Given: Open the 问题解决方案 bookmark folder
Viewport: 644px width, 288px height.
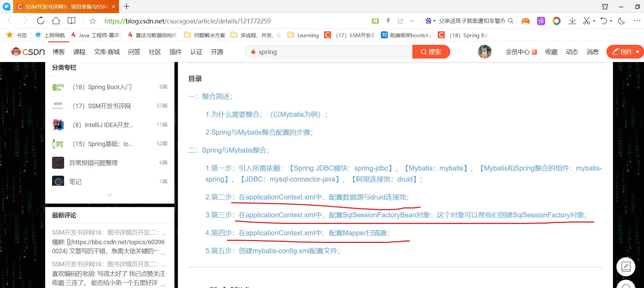Looking at the screenshot, I should 205,35.
